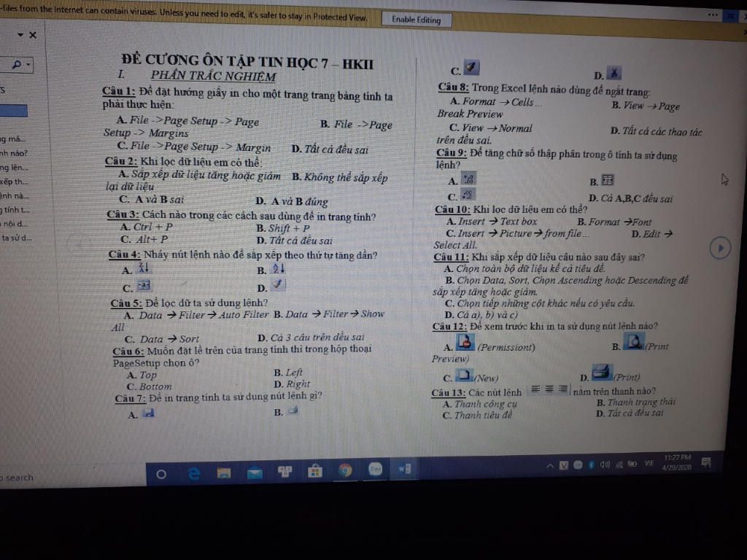Open the clock showing 11:27 PM
The height and width of the screenshot is (560, 747).
pos(676,462)
